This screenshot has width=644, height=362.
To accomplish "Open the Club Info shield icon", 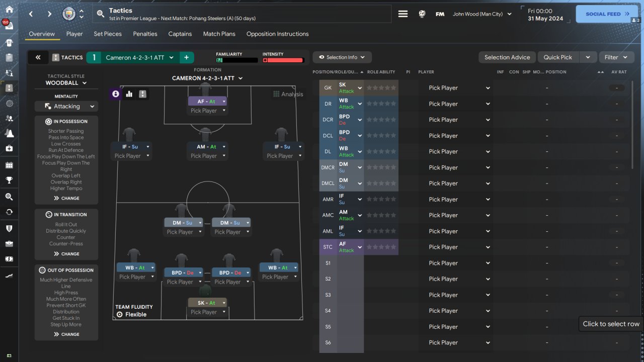I will tap(9, 228).
